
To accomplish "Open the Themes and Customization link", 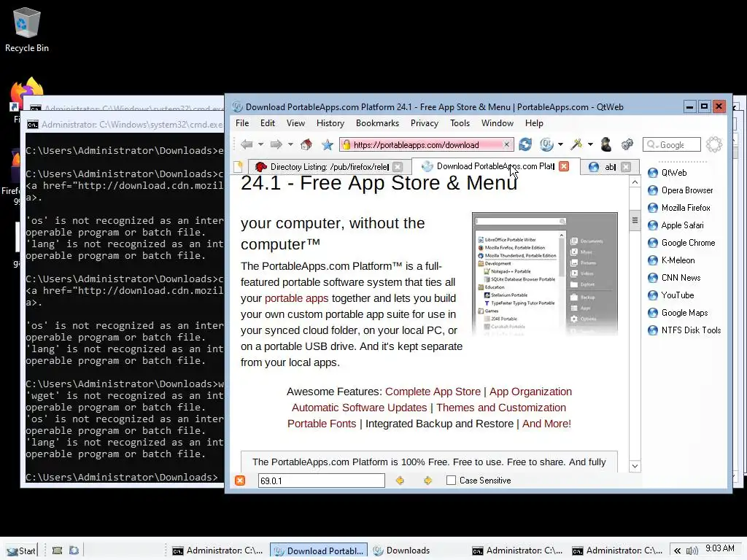I will (x=501, y=408).
